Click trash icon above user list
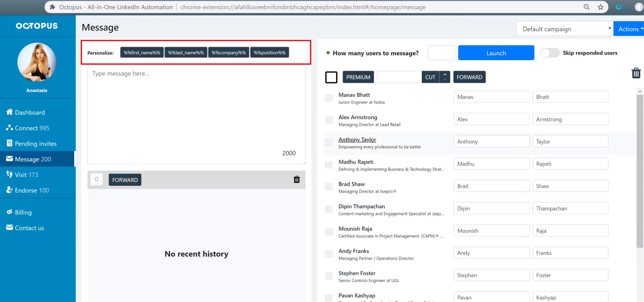Viewport: 644px width, 302px height. [636, 73]
